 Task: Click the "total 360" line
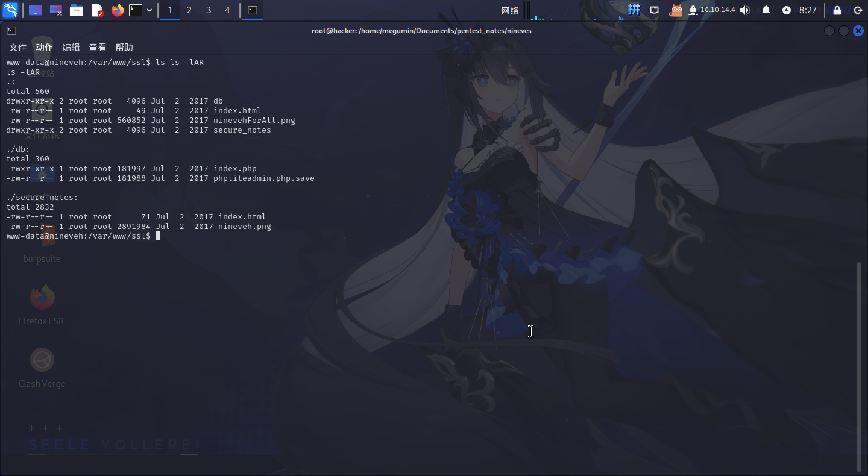[x=28, y=159]
